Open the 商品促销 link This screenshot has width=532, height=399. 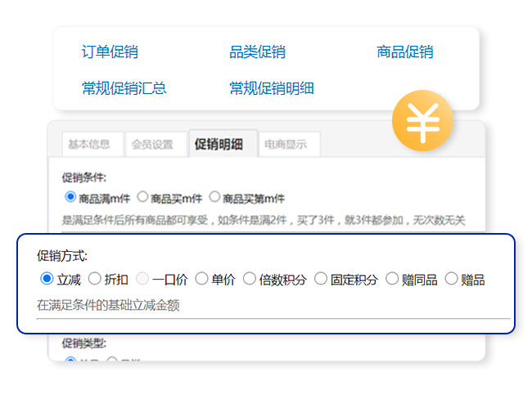(404, 52)
